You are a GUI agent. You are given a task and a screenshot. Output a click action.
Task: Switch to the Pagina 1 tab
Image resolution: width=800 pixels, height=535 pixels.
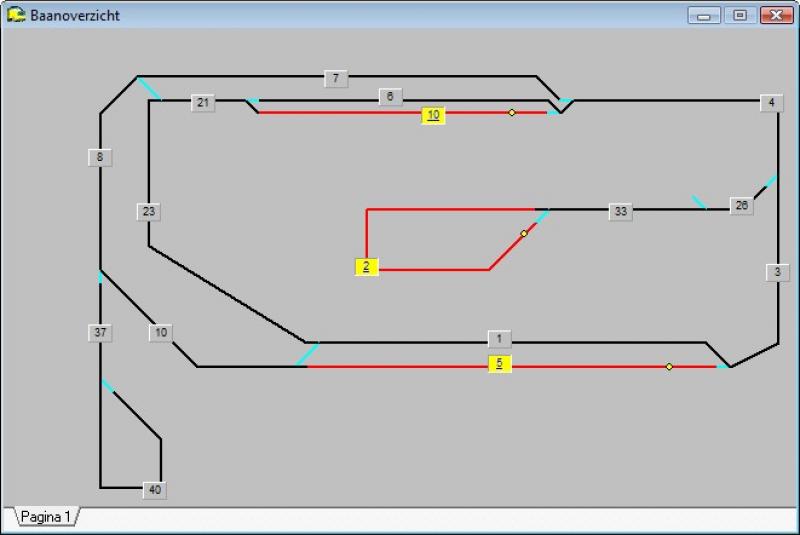pyautogui.click(x=45, y=517)
